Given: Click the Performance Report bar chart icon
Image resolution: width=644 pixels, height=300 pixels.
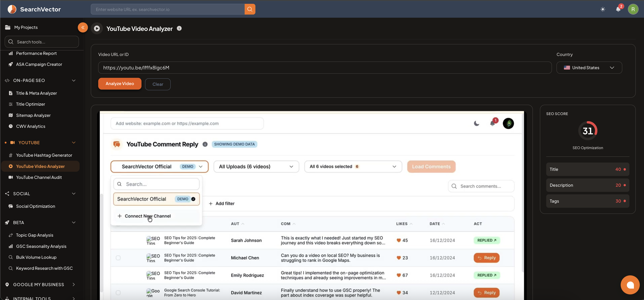Looking at the screenshot, I should (11, 53).
